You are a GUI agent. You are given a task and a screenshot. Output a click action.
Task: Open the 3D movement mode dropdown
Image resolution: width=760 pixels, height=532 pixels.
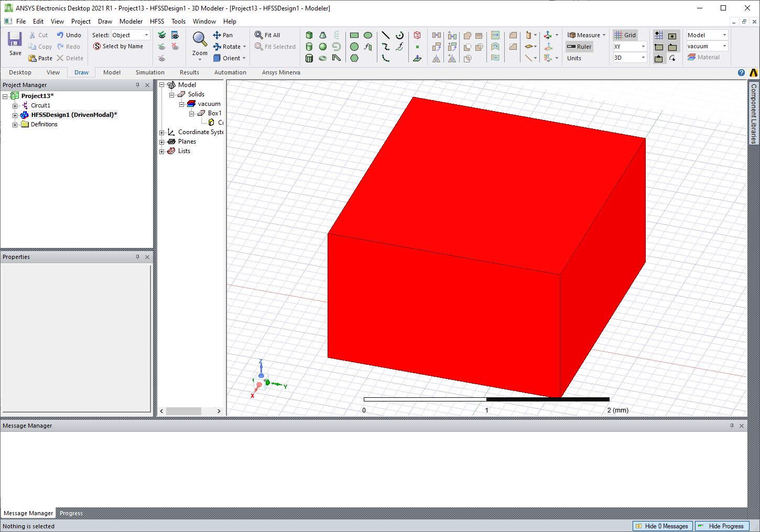tap(630, 58)
